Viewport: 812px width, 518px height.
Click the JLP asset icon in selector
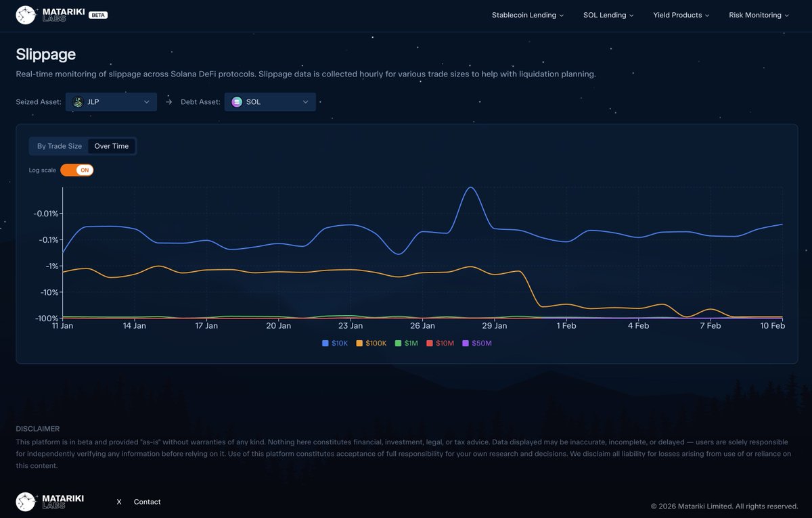pyautogui.click(x=78, y=102)
